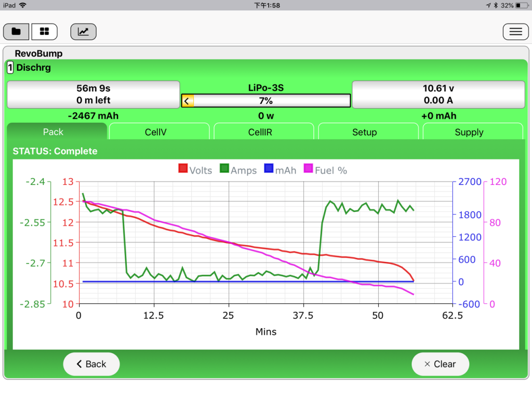This screenshot has height=399, width=532.
Task: Tap the channel 1 number badge
Action: pyautogui.click(x=10, y=67)
